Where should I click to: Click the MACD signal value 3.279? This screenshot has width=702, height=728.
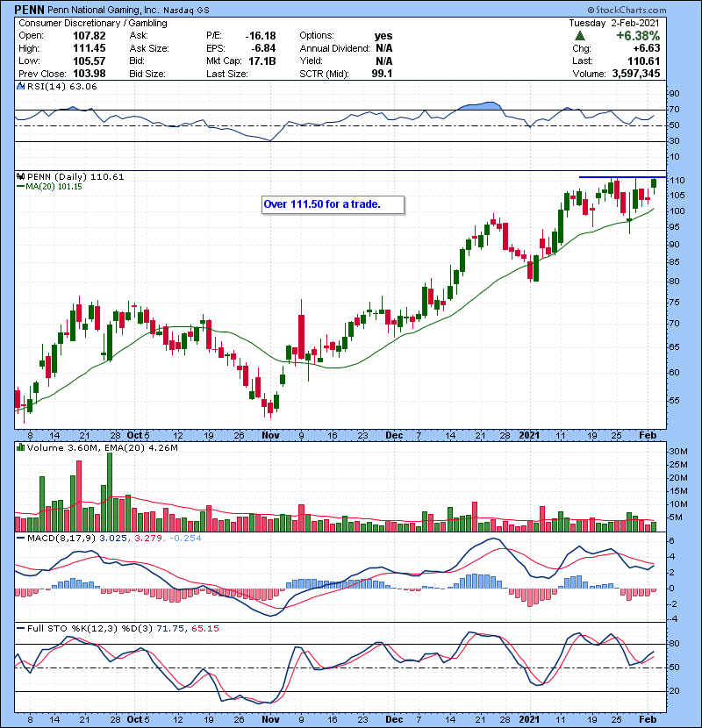148,539
